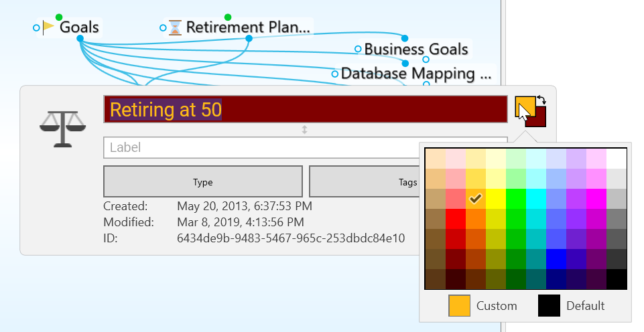Click the resize handle below the name field
Image resolution: width=644 pixels, height=332 pixels.
304,130
